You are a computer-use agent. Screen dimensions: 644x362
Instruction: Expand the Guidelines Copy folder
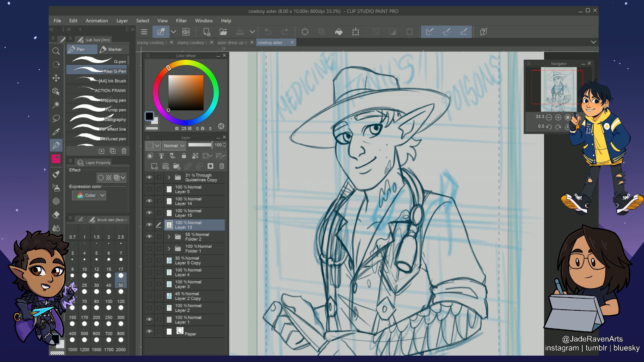point(169,178)
